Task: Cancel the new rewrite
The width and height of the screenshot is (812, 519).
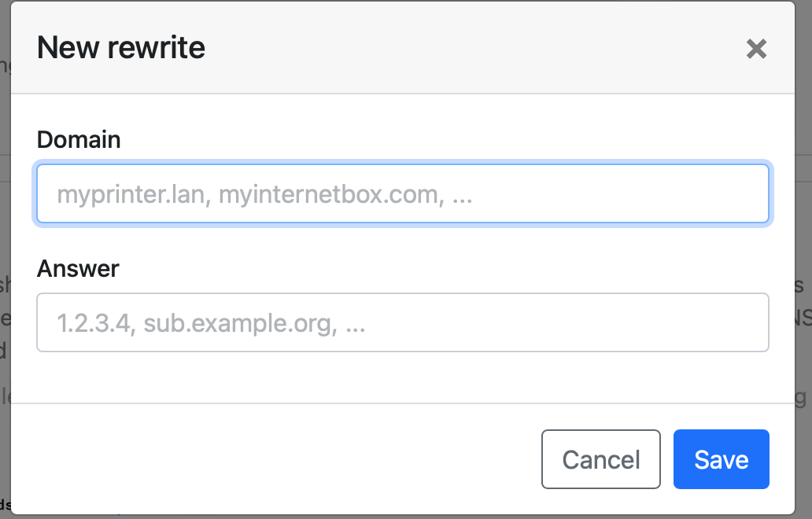Action: pyautogui.click(x=600, y=459)
